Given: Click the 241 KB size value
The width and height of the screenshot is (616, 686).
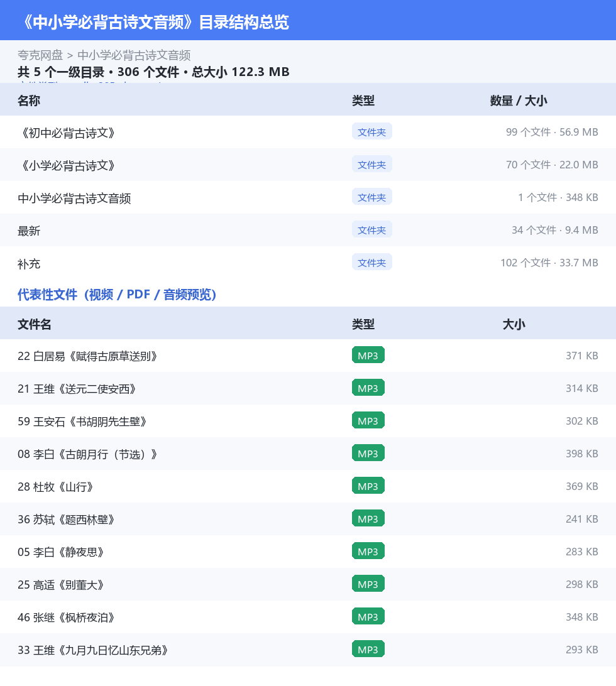Looking at the screenshot, I should pyautogui.click(x=582, y=520).
